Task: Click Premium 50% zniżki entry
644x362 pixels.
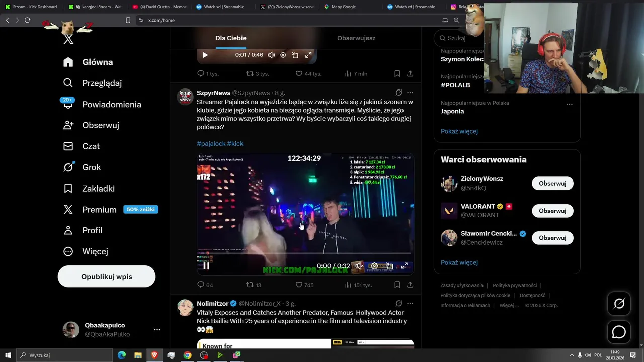Action: 110,210
